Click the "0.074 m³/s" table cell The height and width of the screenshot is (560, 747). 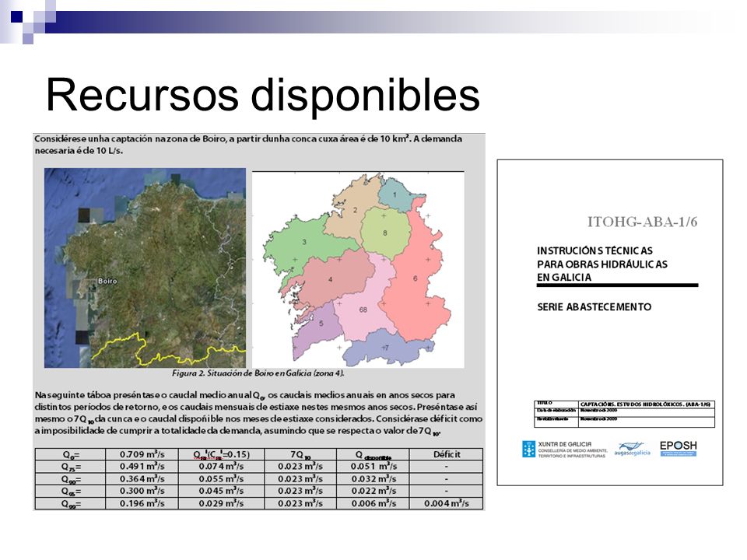pyautogui.click(x=221, y=467)
